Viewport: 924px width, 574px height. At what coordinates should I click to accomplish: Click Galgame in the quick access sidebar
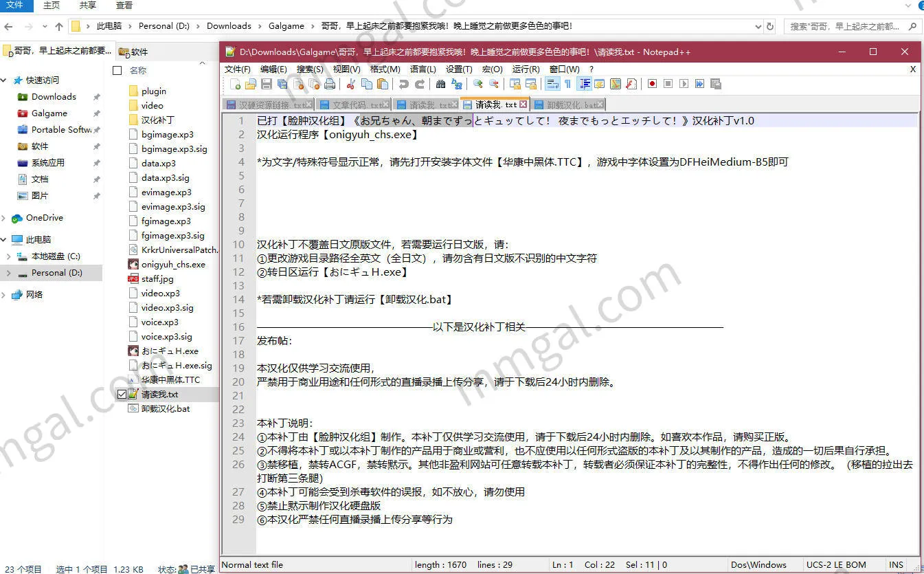pyautogui.click(x=48, y=113)
